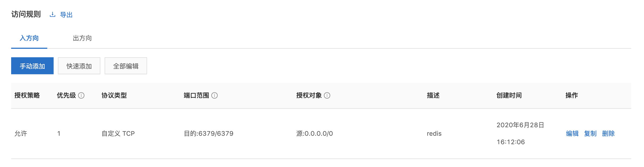Click the info icon next to 授权对象

pyautogui.click(x=327, y=95)
